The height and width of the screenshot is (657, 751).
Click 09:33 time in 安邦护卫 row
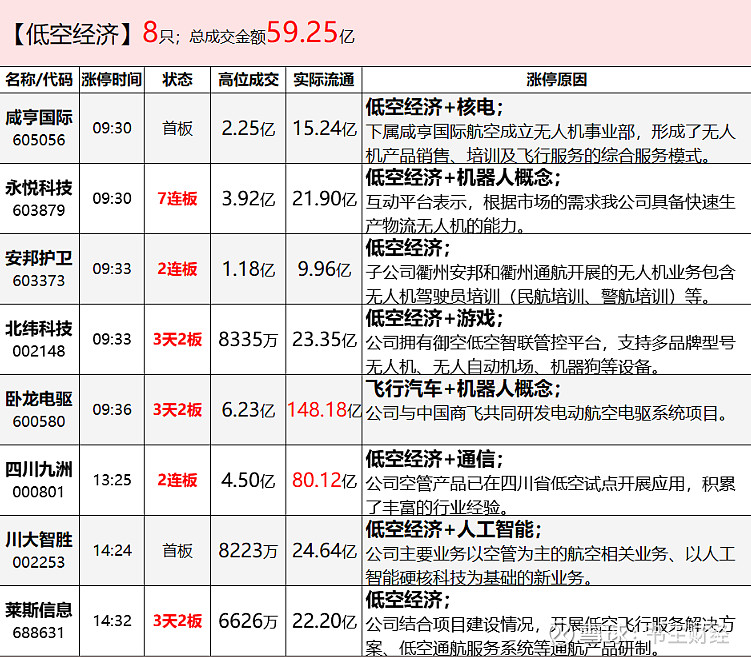click(x=112, y=269)
